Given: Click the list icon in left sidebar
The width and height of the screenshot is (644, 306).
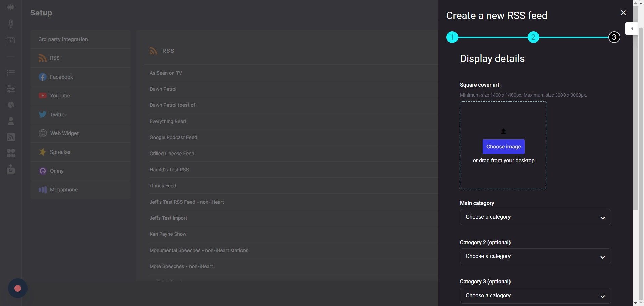Looking at the screenshot, I should pos(11,73).
